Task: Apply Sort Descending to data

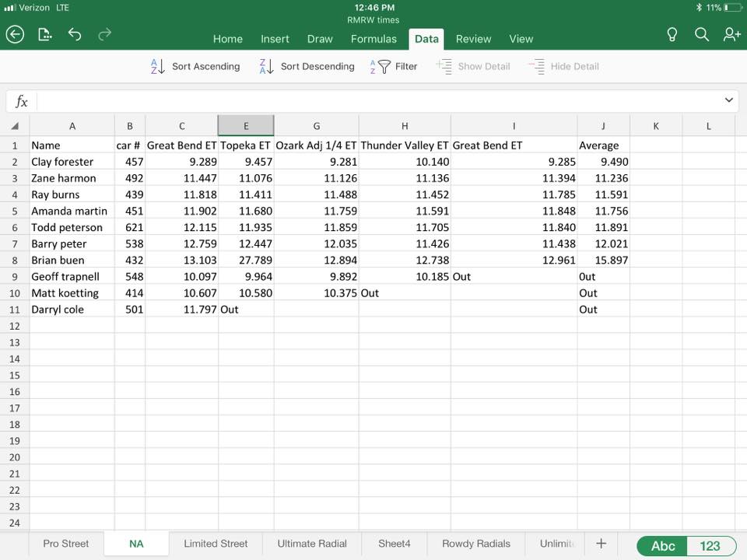Action: point(307,67)
